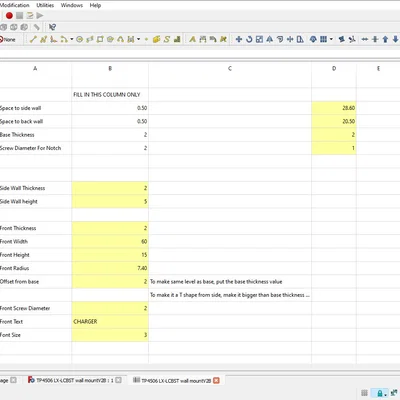The height and width of the screenshot is (400, 400).
Task: Open the Utilities menu
Action: (45, 5)
